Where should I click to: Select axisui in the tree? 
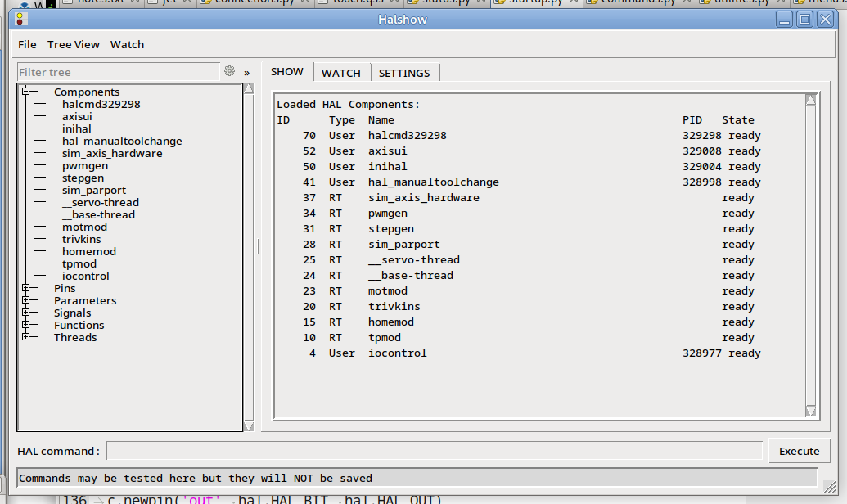click(x=77, y=117)
